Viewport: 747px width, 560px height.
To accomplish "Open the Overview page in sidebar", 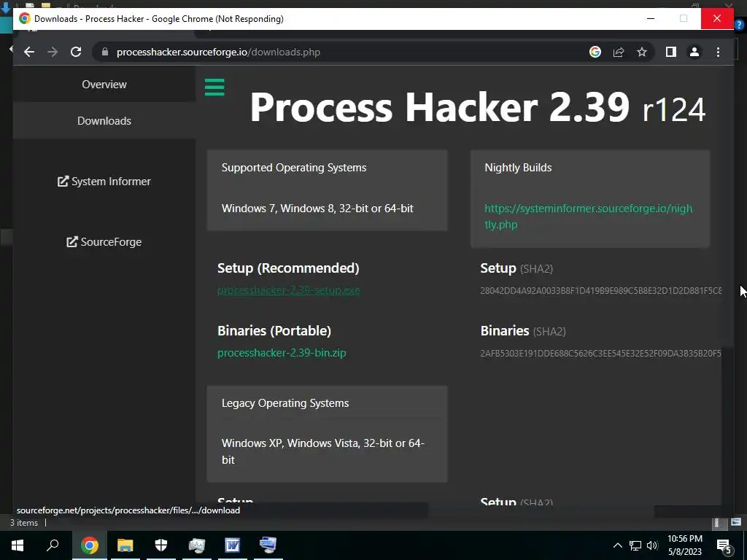I will coord(104,85).
